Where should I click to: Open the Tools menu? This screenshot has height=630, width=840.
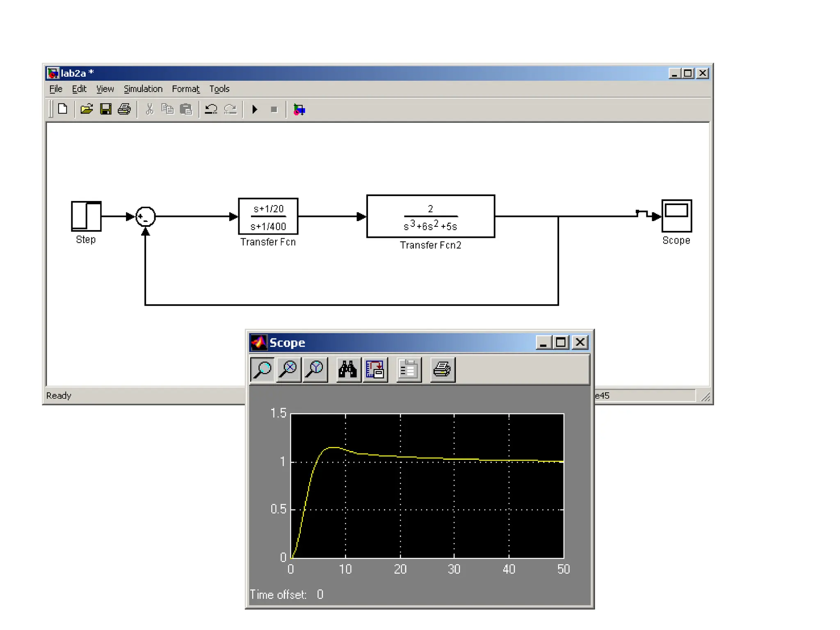[219, 89]
